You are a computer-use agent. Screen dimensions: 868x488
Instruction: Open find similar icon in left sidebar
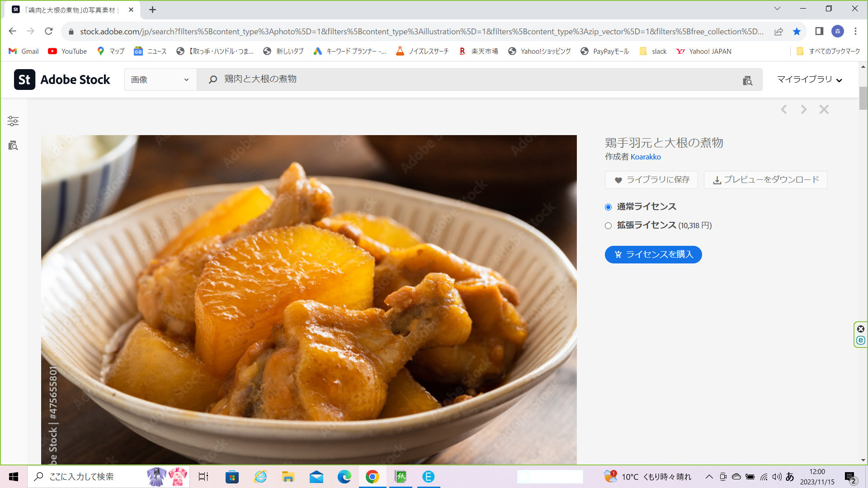click(x=13, y=145)
